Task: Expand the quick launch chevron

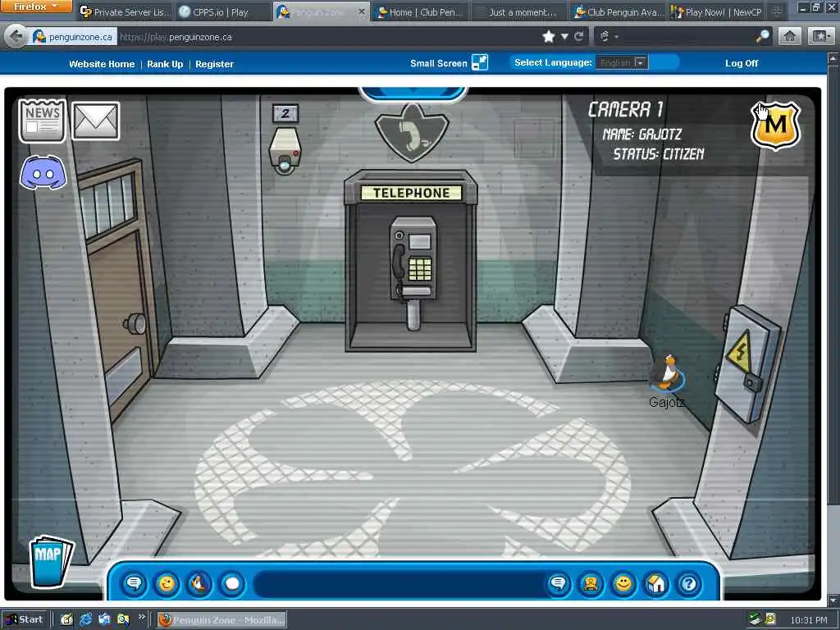Action: [141, 617]
